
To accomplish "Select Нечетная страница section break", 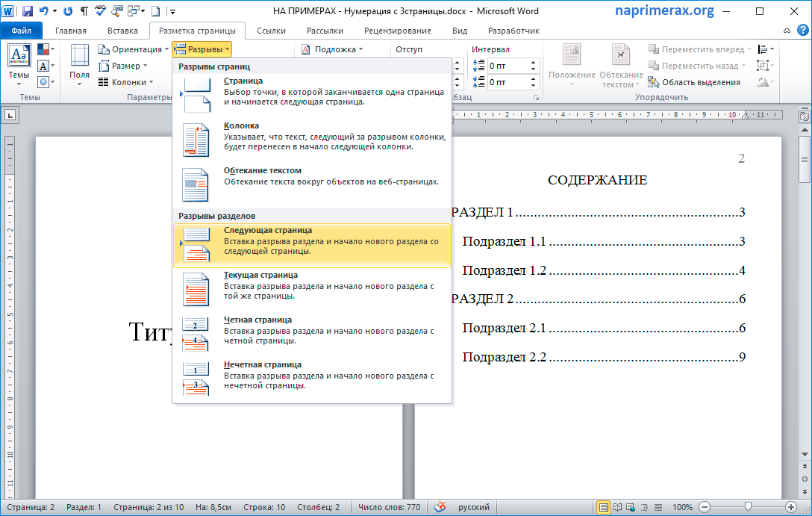I will [x=312, y=379].
